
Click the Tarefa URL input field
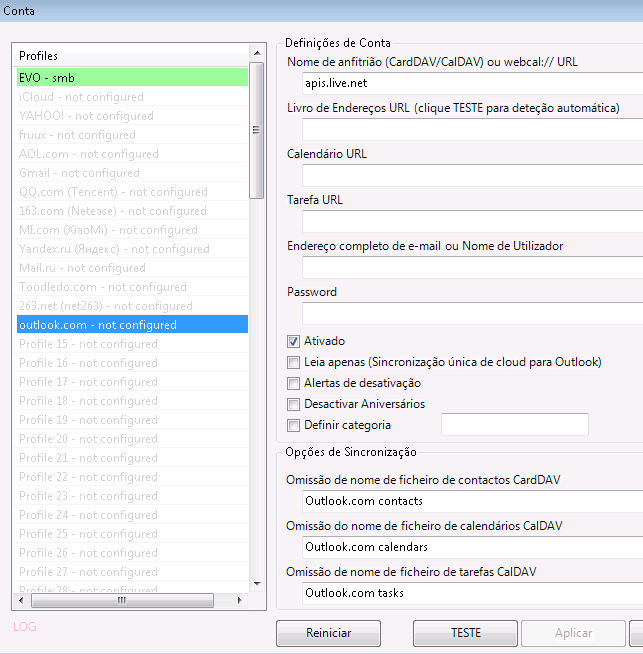(x=472, y=221)
